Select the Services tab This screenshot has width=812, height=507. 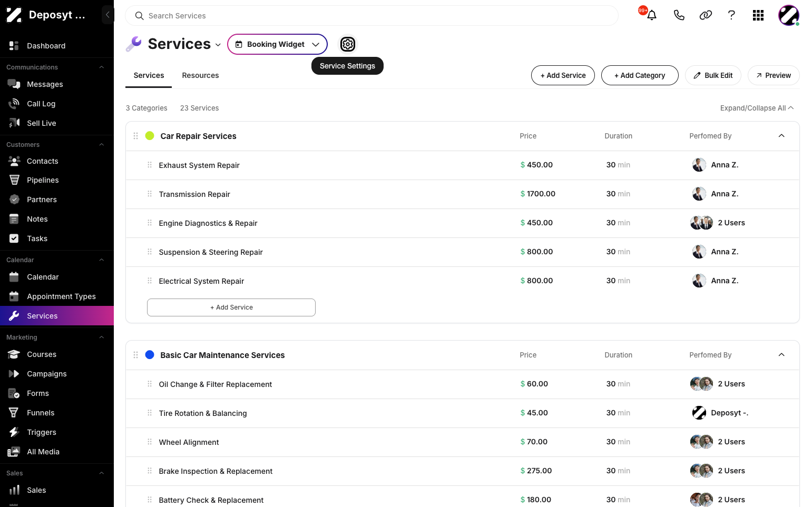149,75
